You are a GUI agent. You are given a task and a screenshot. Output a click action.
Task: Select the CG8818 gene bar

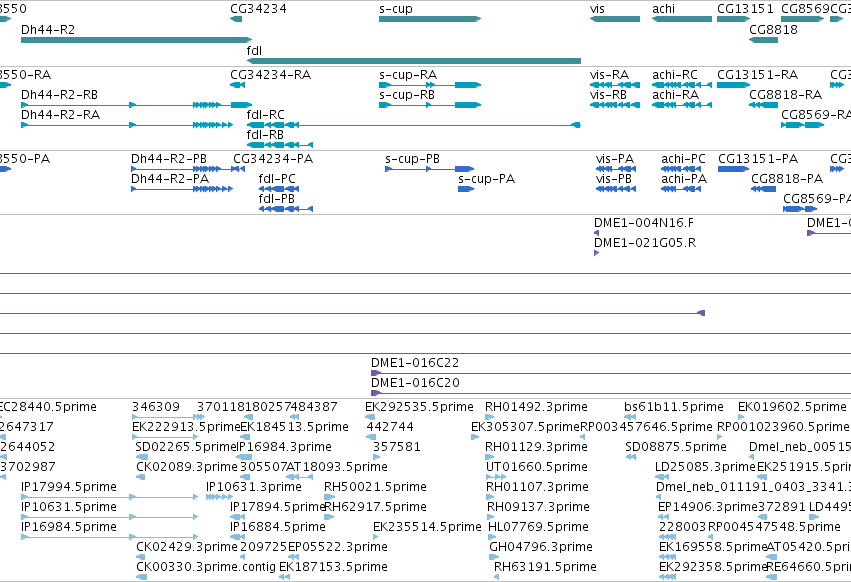coord(764,40)
